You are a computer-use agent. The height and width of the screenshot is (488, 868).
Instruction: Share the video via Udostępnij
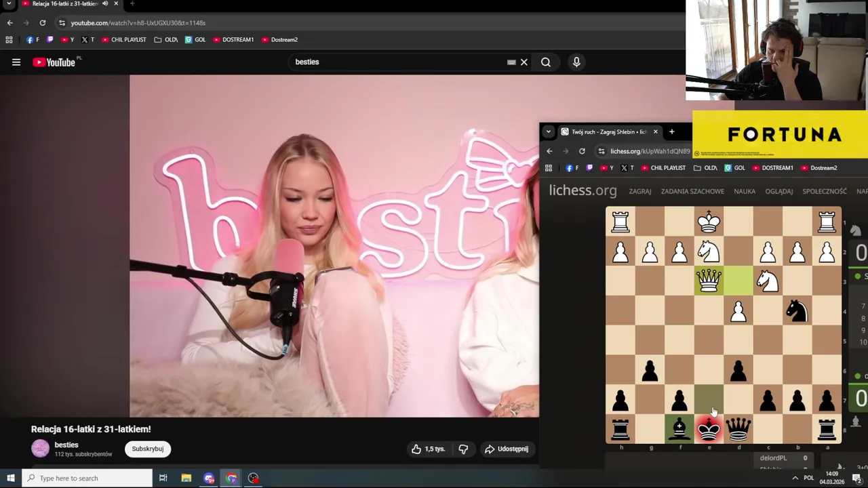[x=506, y=449]
